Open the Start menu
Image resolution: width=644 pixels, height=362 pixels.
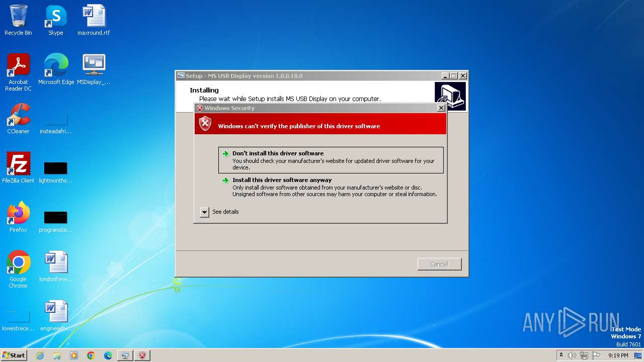(14, 355)
